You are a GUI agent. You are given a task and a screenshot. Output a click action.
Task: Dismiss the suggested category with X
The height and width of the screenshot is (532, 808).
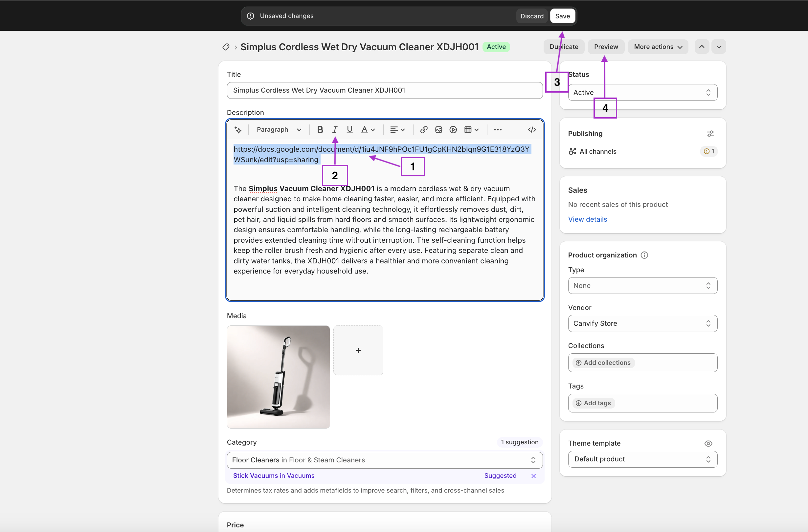(x=533, y=476)
